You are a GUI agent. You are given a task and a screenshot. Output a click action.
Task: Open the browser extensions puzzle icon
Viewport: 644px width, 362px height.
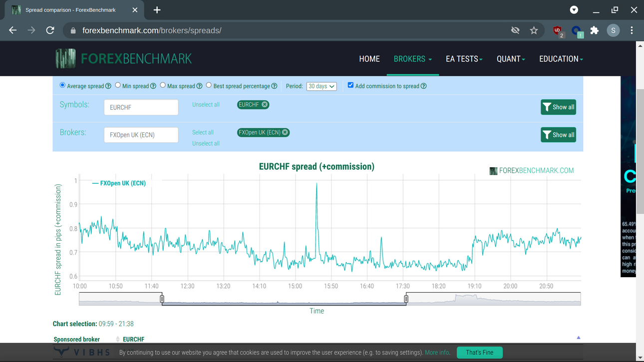[x=594, y=30]
